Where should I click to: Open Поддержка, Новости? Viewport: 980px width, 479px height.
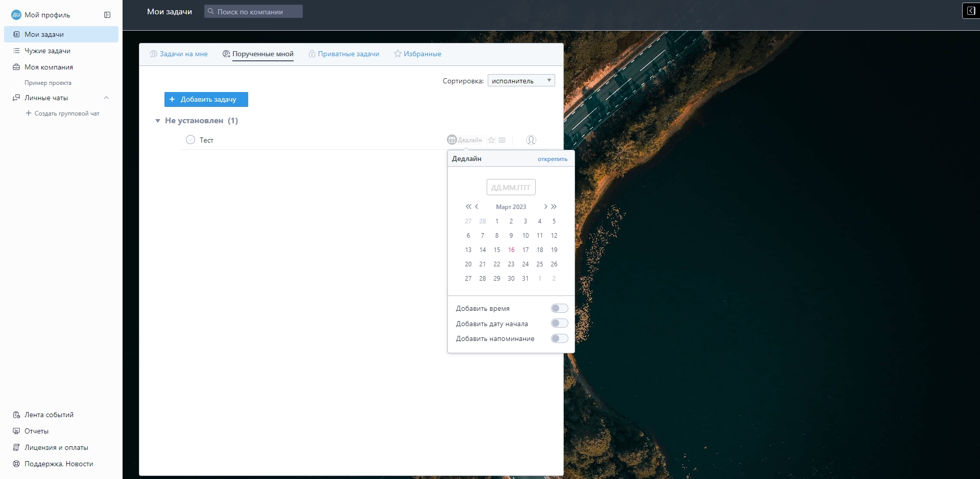[x=59, y=464]
